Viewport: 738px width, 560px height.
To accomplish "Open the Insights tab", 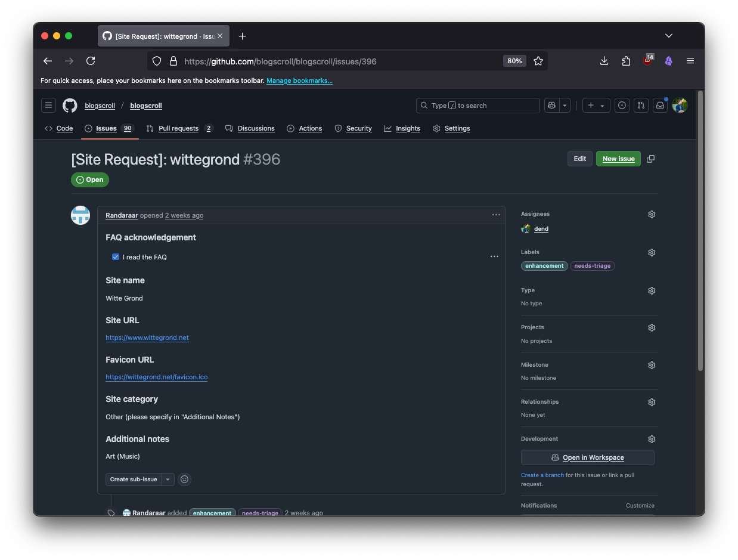I will 402,128.
